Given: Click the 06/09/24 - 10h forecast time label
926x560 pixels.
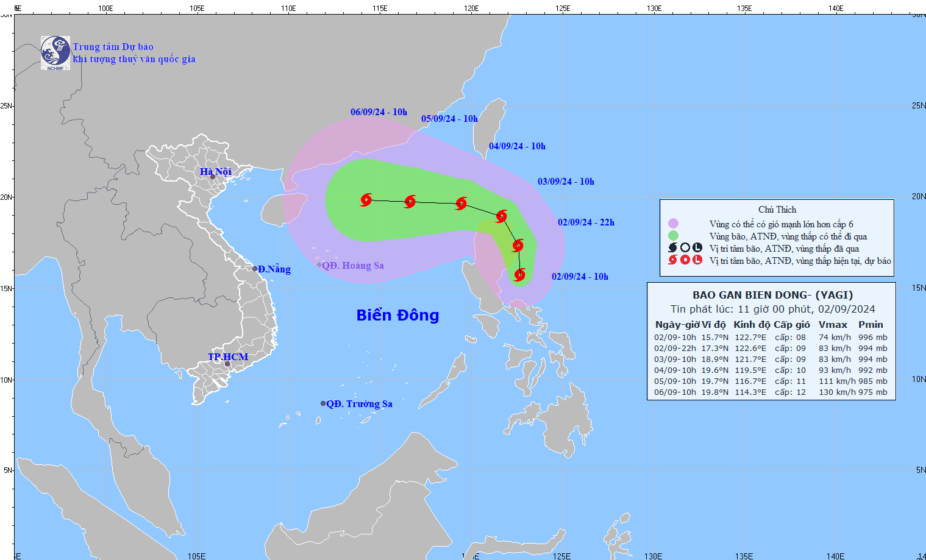Looking at the screenshot, I should tap(379, 112).
